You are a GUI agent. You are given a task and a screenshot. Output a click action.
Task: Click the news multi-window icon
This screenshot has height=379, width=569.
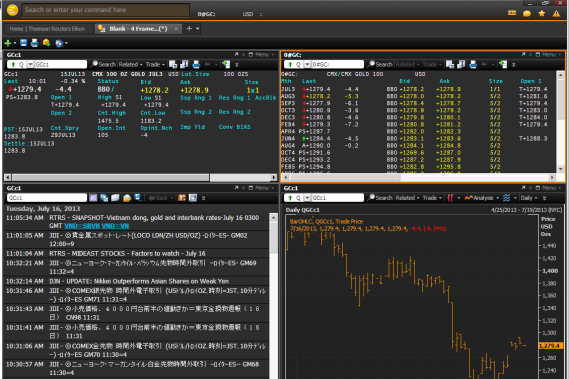104,197
